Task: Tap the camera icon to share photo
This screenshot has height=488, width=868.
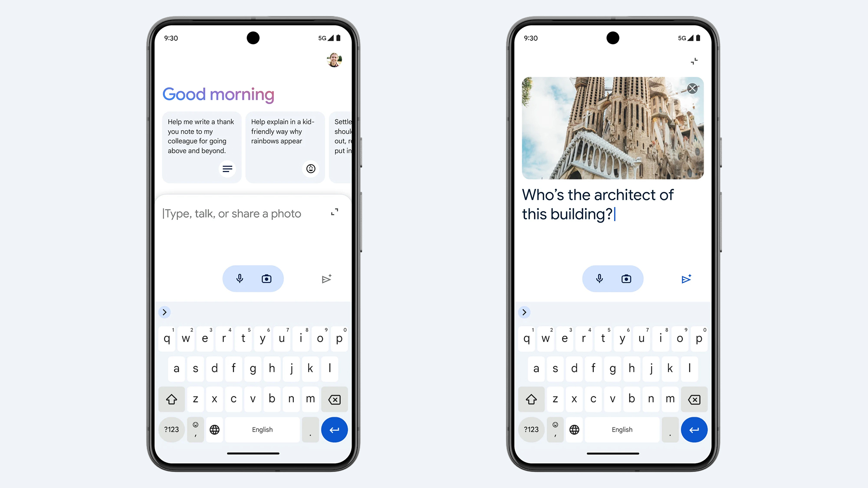Action: (267, 279)
